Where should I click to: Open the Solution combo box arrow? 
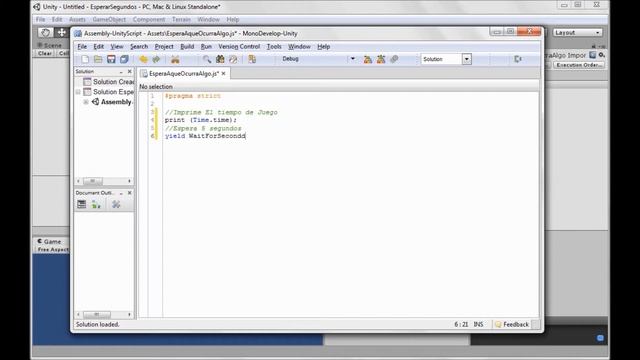point(467,59)
